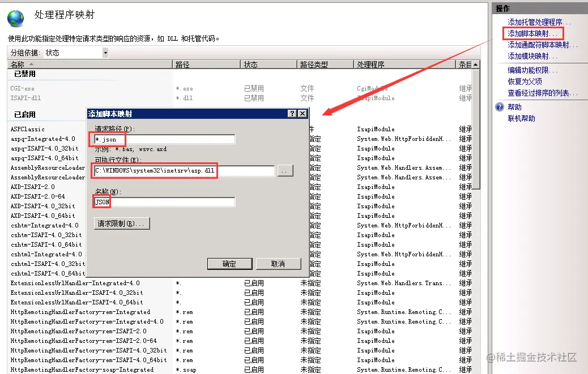Select cshtml-Integrated-4.0 row
The width and height of the screenshot is (588, 374).
click(x=46, y=254)
